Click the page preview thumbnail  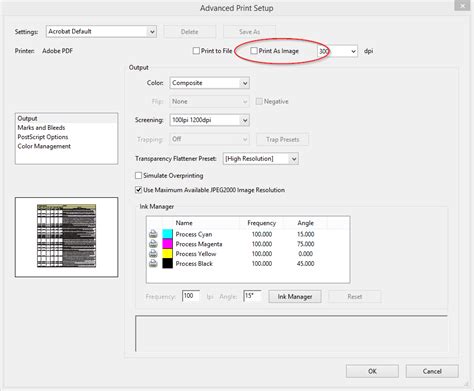[66, 236]
